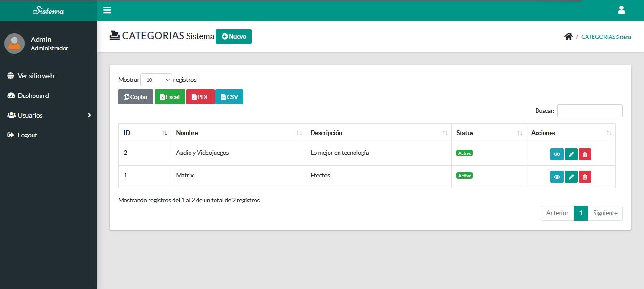The width and height of the screenshot is (644, 289).
Task: Open Dashboard from the sidebar
Action: point(33,96)
